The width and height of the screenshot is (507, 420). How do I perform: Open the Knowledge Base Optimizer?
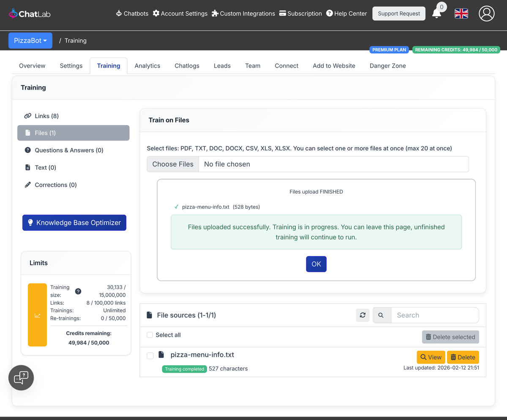(x=74, y=222)
